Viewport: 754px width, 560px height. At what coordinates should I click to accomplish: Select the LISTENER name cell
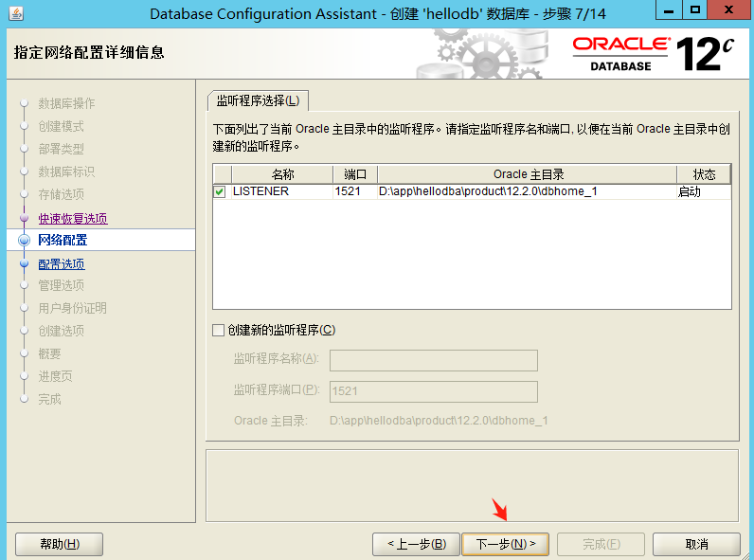click(x=282, y=191)
